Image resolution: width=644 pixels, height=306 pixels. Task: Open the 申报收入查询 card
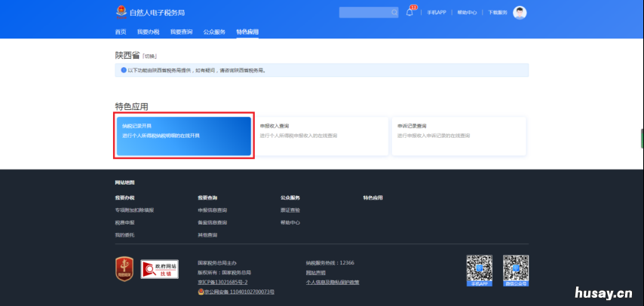(321, 136)
